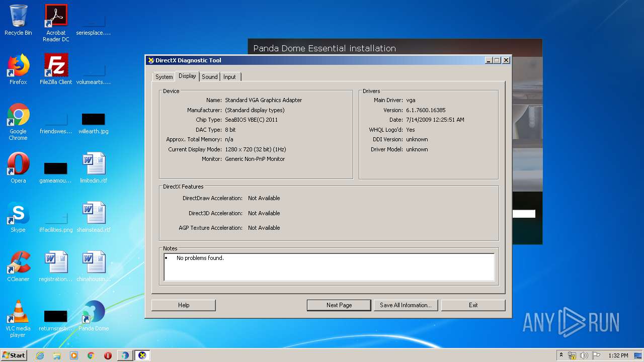Click Save All Information button
This screenshot has width=644, height=362.
coord(406,305)
